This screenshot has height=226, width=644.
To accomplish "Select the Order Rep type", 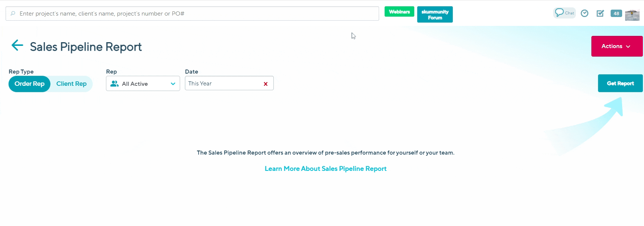I will (x=30, y=84).
